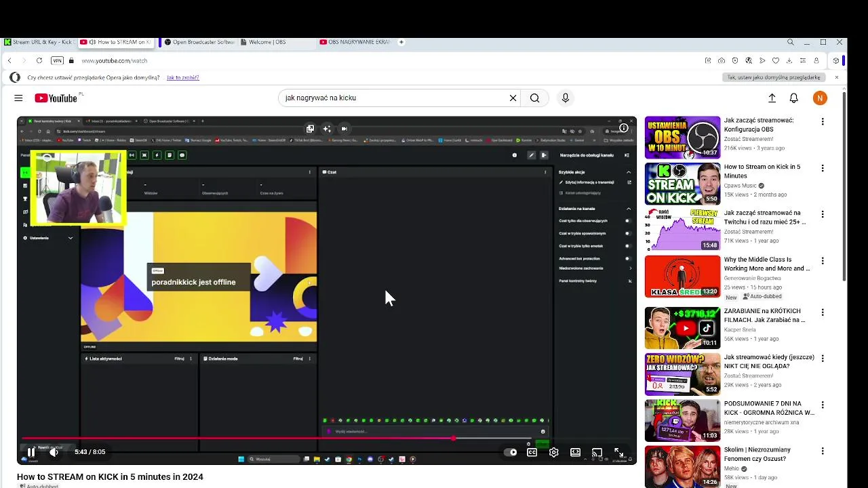This screenshot has width=868, height=488.
Task: Open 'Jak zacząć streamować: Konfiguracja OBS' thumbnail
Action: 682,138
